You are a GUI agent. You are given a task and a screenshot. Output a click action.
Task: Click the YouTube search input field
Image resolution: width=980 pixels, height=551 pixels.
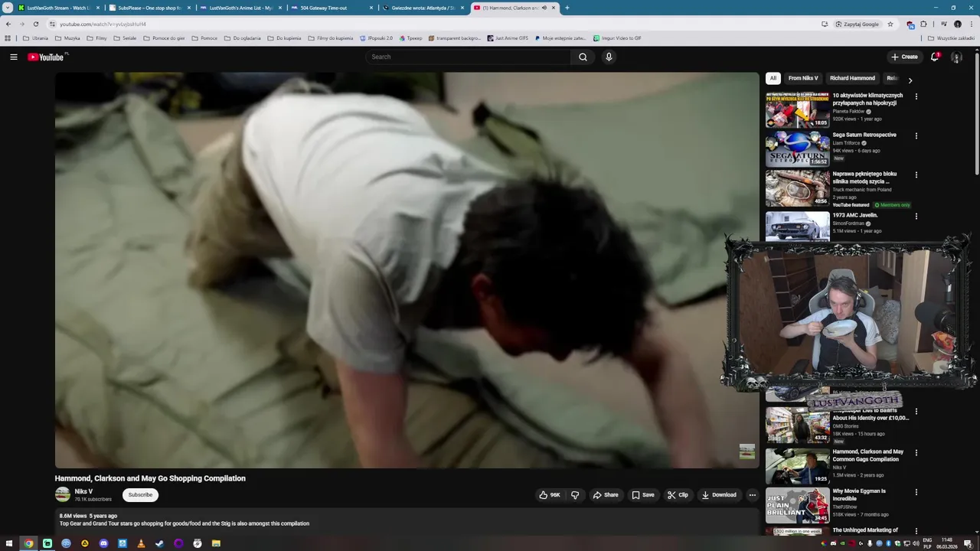tap(469, 57)
